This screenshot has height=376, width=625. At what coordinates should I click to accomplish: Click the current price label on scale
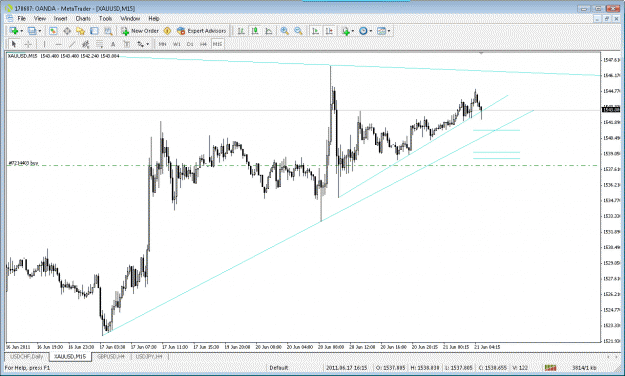coord(611,110)
